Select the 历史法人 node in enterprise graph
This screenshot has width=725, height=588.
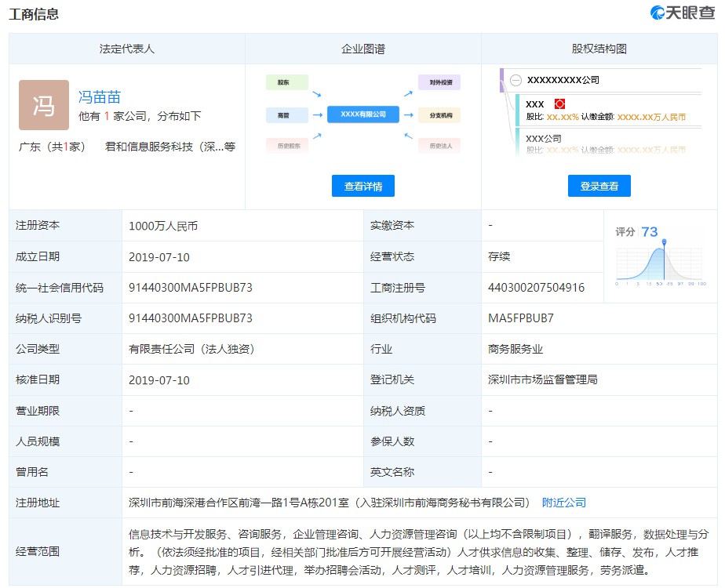coord(439,146)
